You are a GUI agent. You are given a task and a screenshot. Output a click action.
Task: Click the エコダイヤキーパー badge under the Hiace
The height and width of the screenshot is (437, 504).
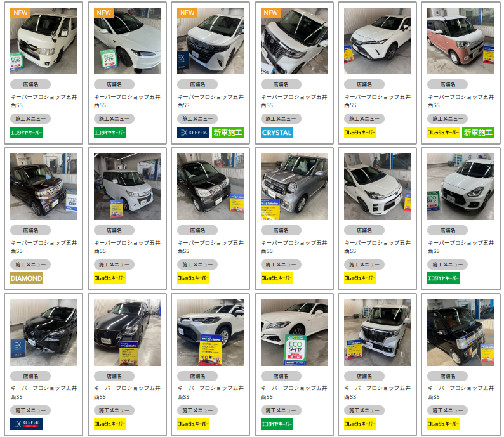click(27, 133)
